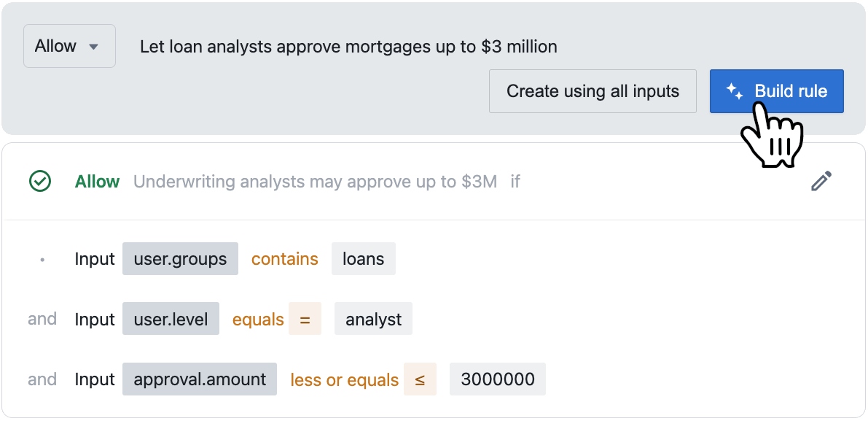Select the user.level input chip
Viewport: 868px width, 421px height.
171,319
